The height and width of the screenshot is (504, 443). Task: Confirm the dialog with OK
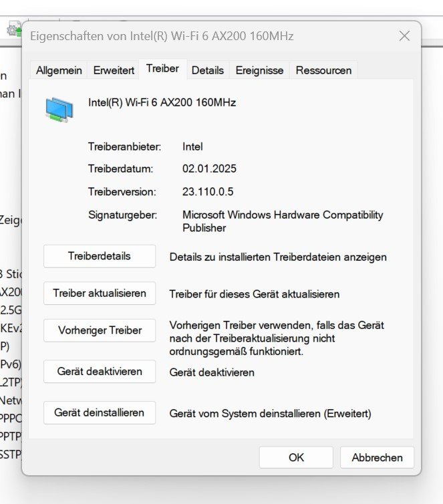pyautogui.click(x=296, y=457)
